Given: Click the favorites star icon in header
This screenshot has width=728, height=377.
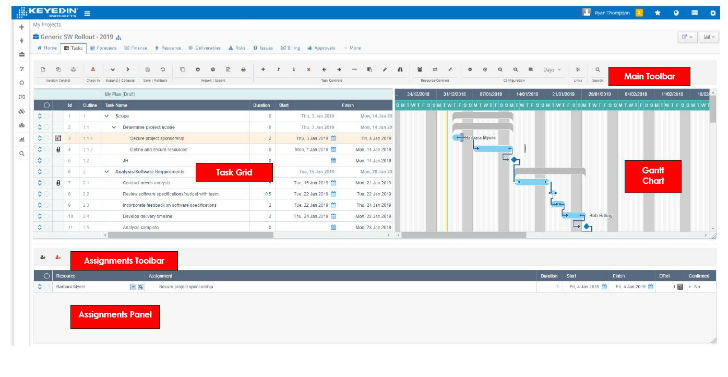Looking at the screenshot, I should pyautogui.click(x=657, y=13).
